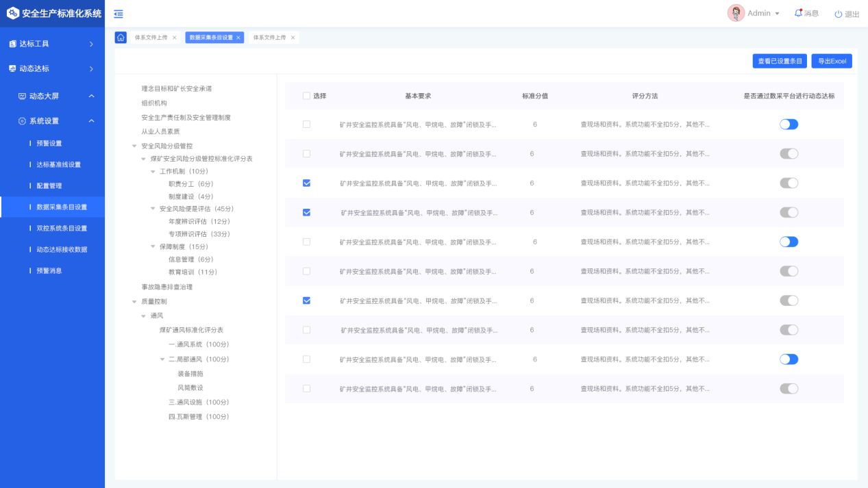
Task: Open the Admin dropdown arrow
Action: (x=777, y=14)
